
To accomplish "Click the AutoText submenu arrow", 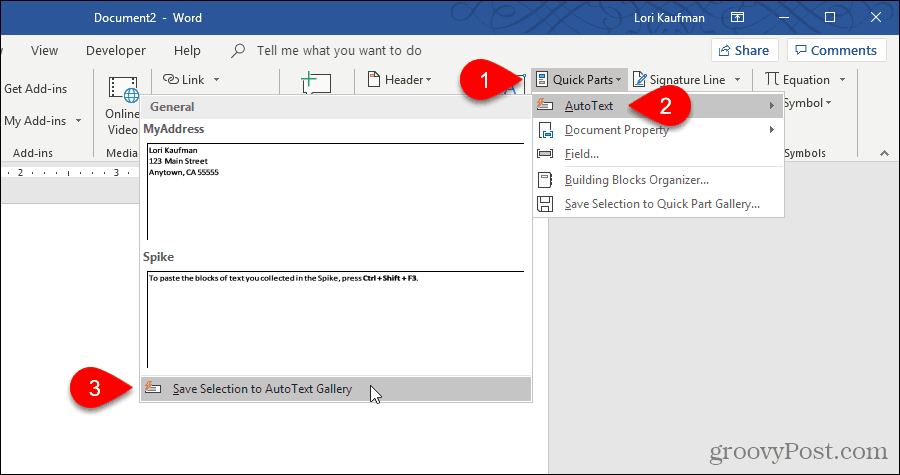I will [x=772, y=106].
